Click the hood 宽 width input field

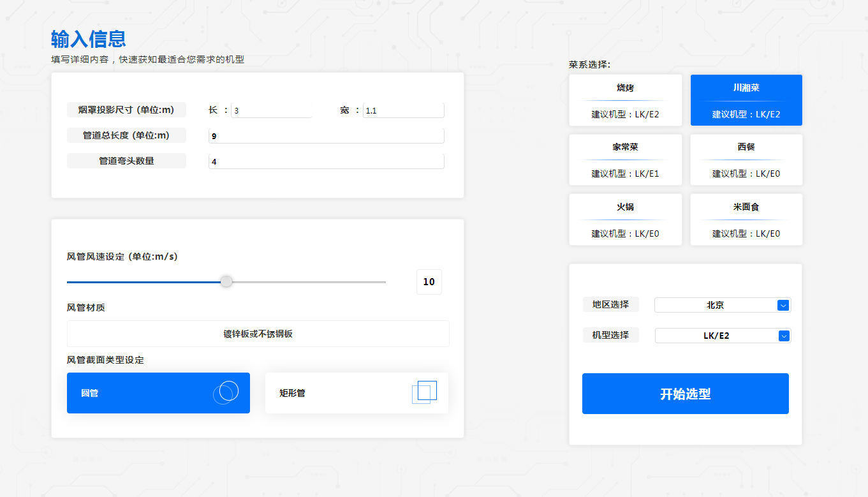click(x=403, y=110)
